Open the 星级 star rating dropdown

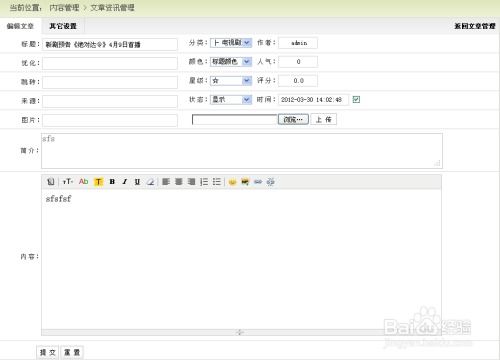(231, 81)
